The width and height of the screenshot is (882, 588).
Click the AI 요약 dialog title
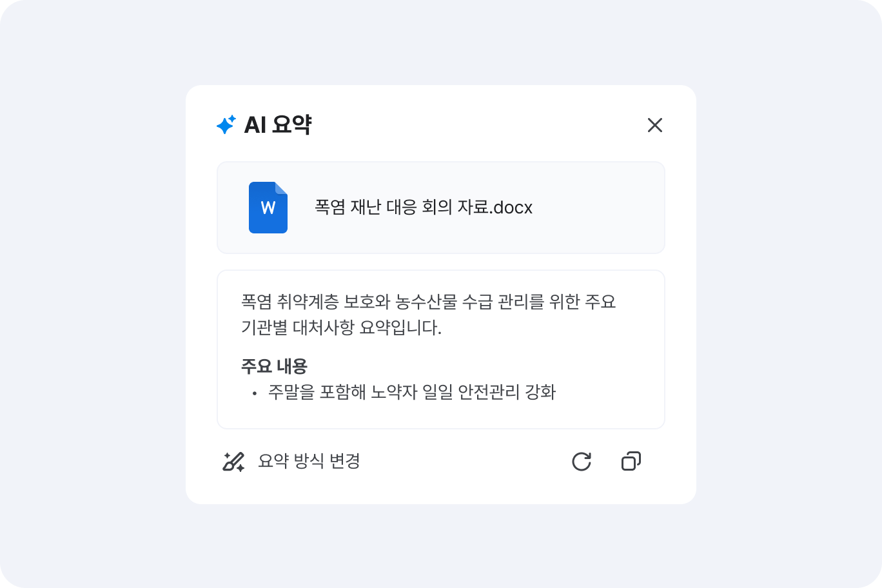click(x=277, y=125)
